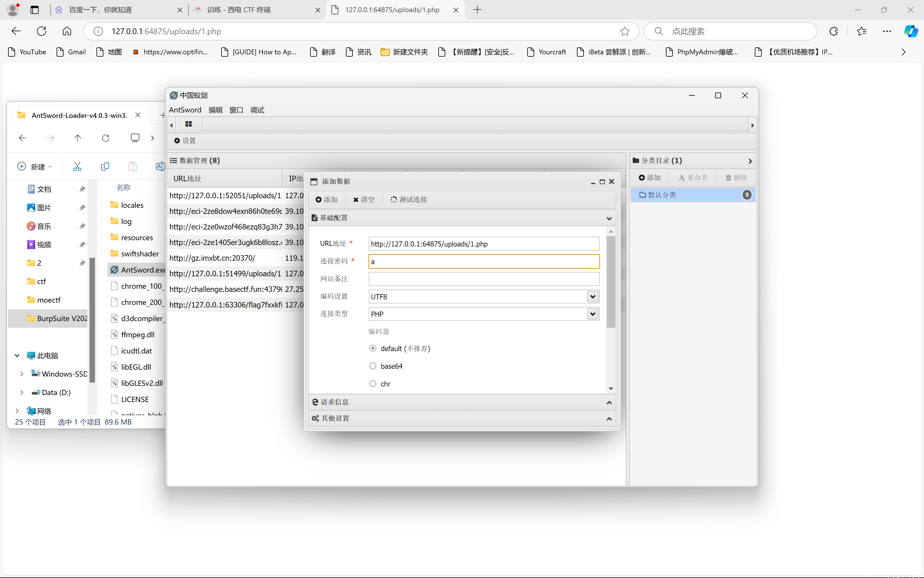924x578 pixels.
Task: Click the URL地址 column header
Action: tap(225, 179)
